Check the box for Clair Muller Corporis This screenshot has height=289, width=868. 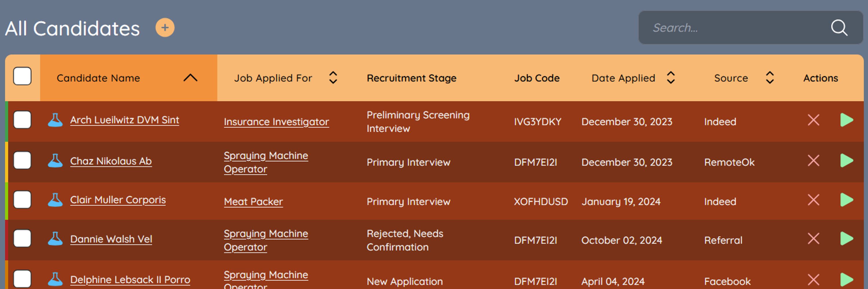[22, 200]
